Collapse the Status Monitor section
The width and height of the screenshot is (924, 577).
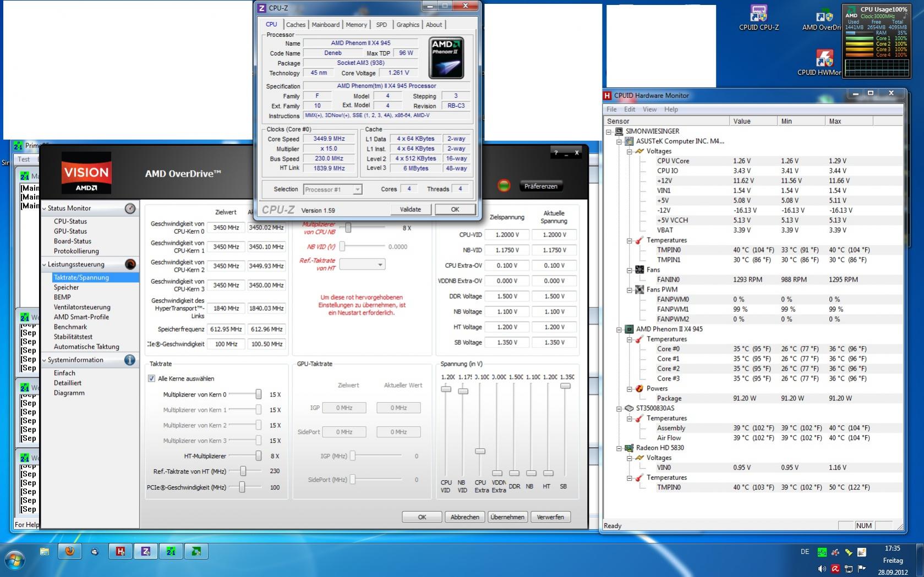click(45, 208)
